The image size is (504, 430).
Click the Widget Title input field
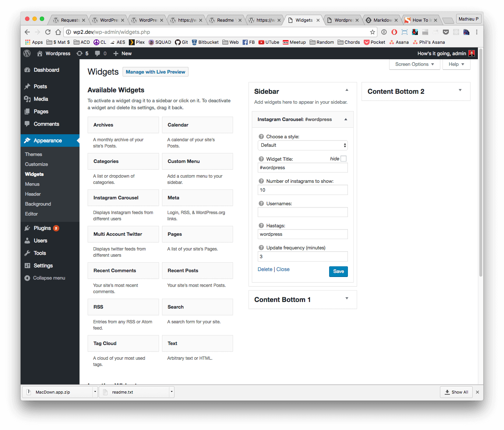(x=303, y=168)
